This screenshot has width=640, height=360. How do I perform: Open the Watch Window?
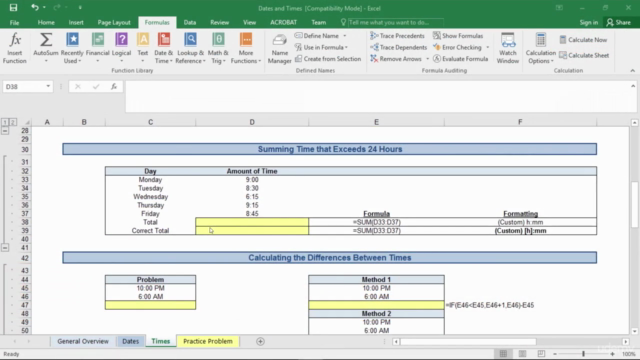[x=508, y=48]
